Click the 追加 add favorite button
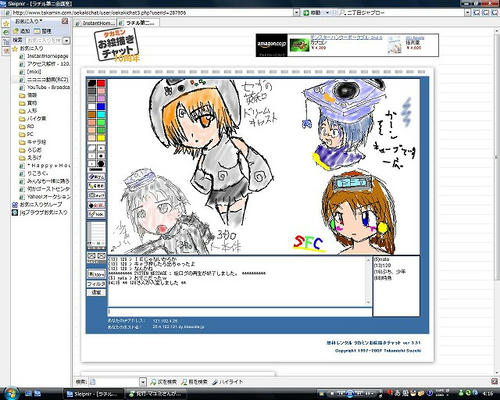 (x=22, y=31)
